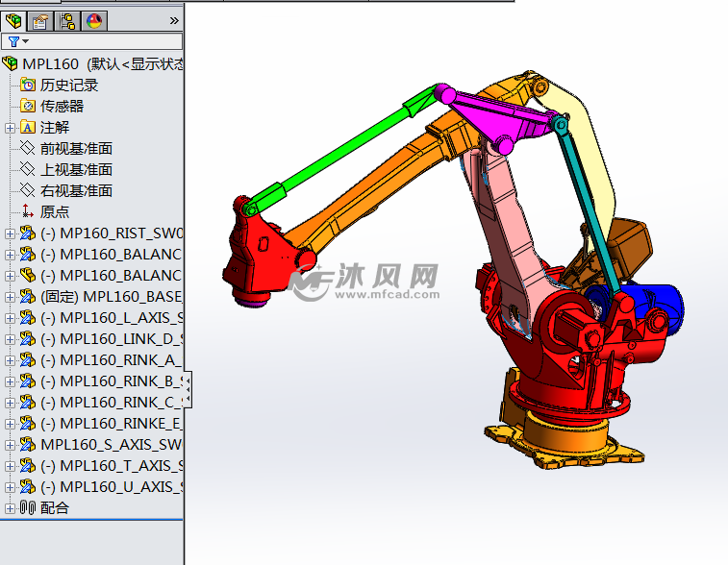Select the 右视基准面 tree item text
This screenshot has width=728, height=565.
tap(76, 190)
